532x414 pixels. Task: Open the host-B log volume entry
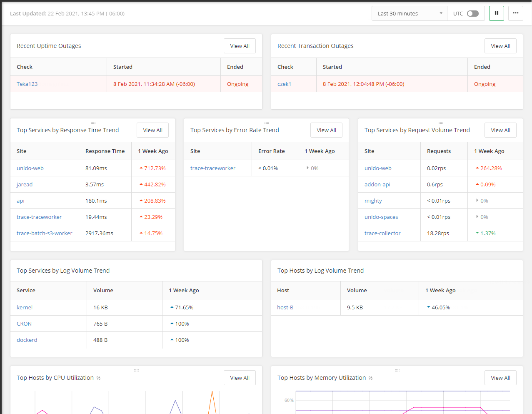285,307
